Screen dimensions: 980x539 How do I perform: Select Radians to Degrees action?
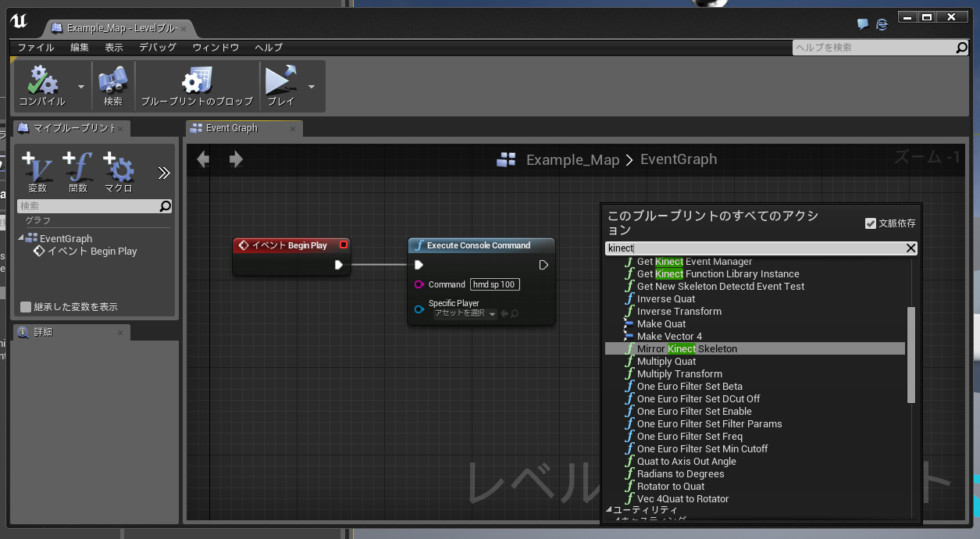point(680,474)
